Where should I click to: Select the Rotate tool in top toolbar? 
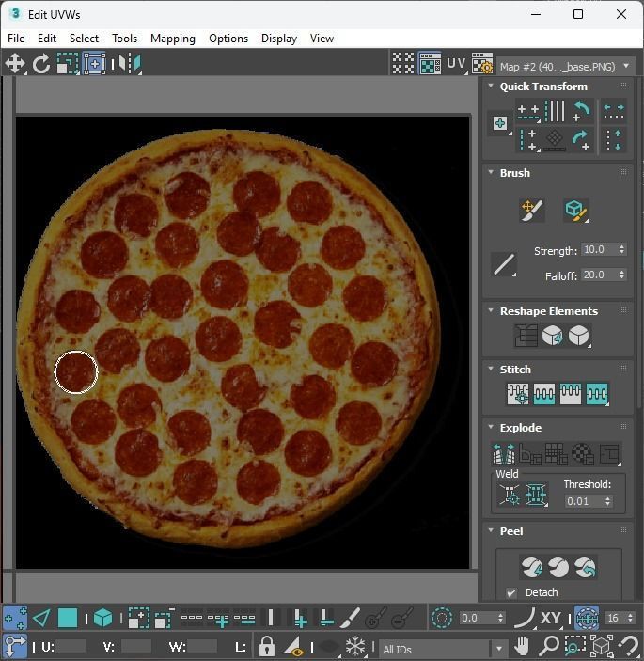click(41, 64)
